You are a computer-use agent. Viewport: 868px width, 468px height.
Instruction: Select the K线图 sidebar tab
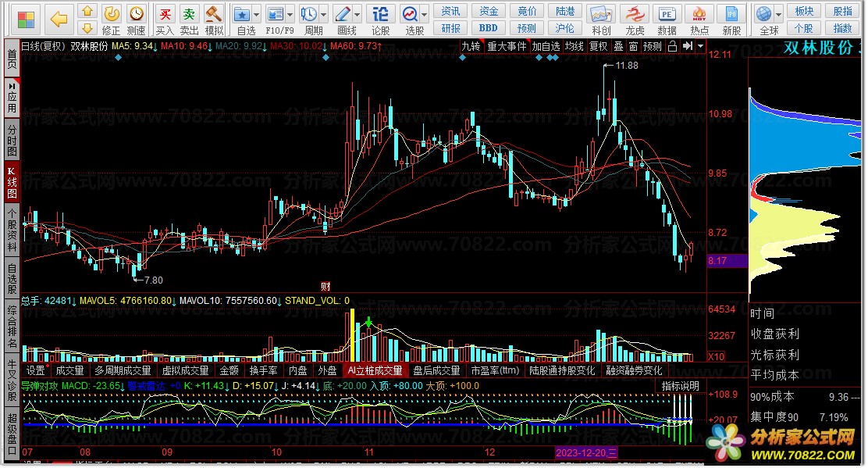click(x=12, y=183)
